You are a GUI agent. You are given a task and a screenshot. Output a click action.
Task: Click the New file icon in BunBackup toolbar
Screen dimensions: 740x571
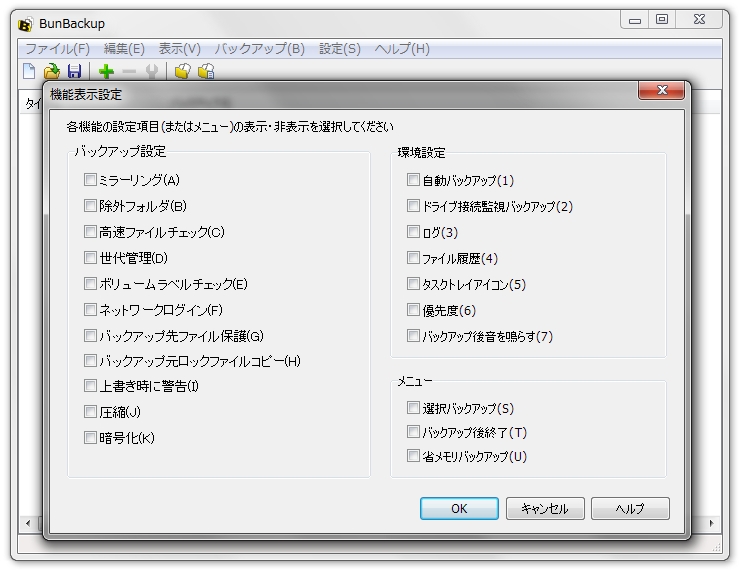[x=29, y=71]
